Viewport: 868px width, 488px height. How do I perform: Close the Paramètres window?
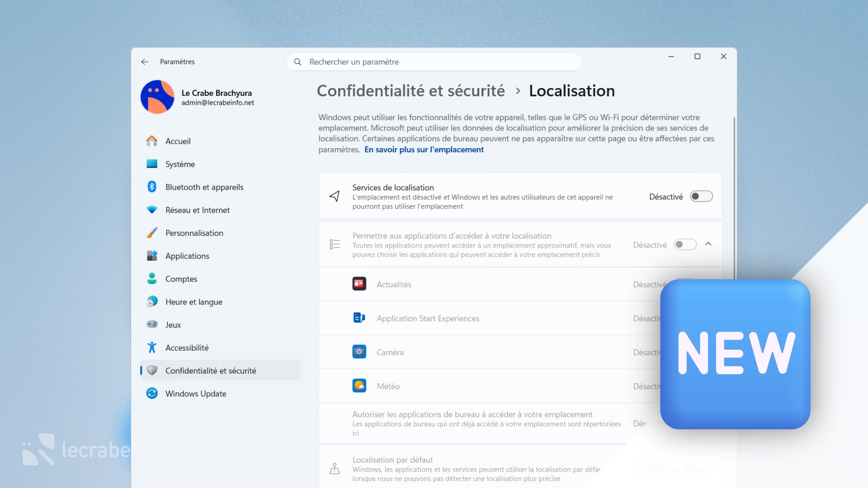point(724,56)
